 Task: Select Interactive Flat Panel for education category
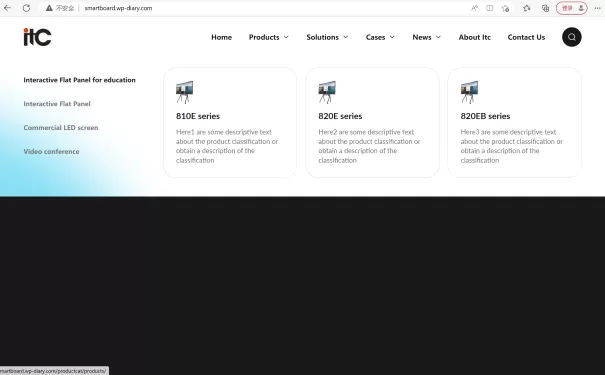coord(79,80)
